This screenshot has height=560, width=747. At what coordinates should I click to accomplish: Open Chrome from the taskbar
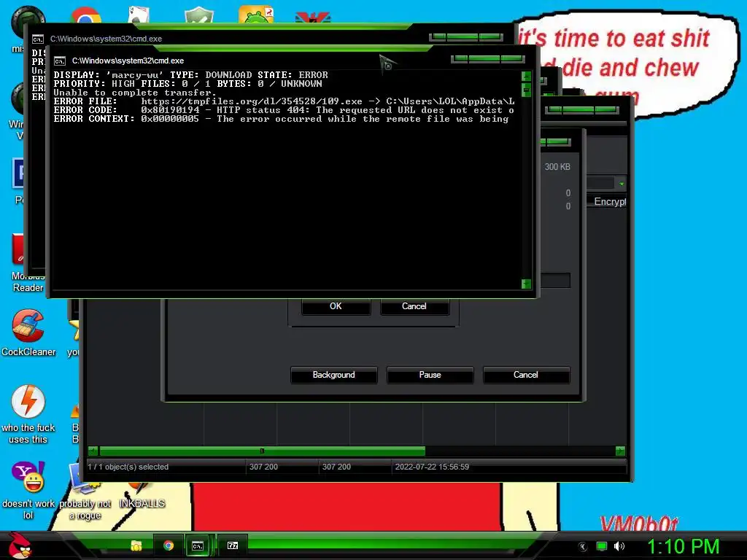pyautogui.click(x=169, y=545)
